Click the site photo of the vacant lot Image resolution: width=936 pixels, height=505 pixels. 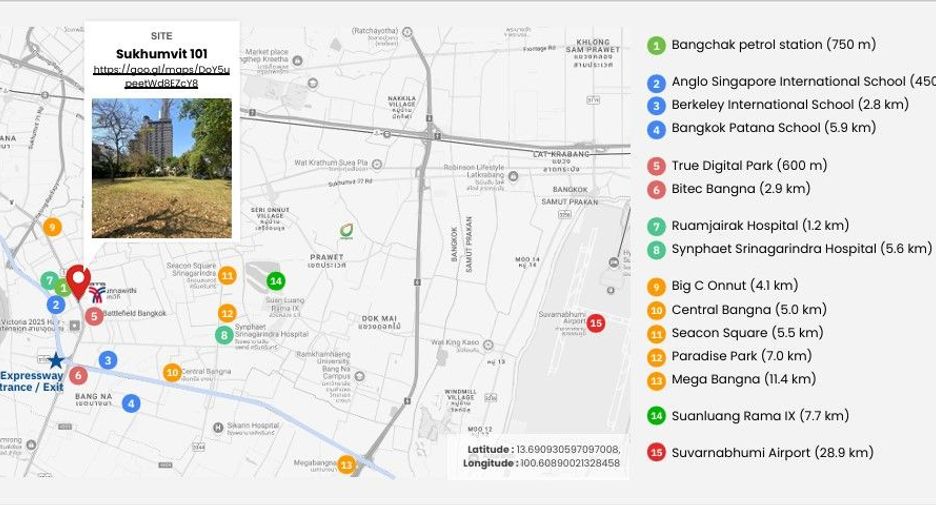click(162, 168)
